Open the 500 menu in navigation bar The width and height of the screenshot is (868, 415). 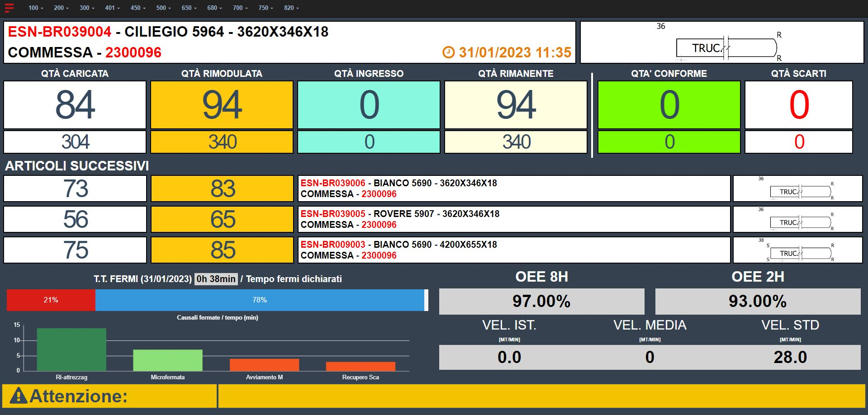pos(163,8)
